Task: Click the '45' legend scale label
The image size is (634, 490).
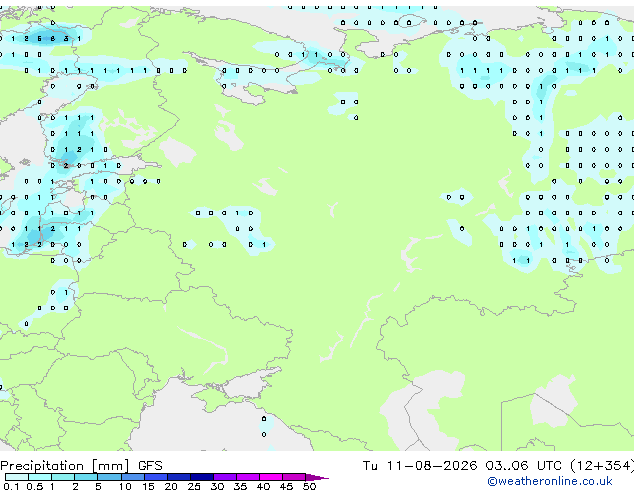Action: click(x=287, y=486)
